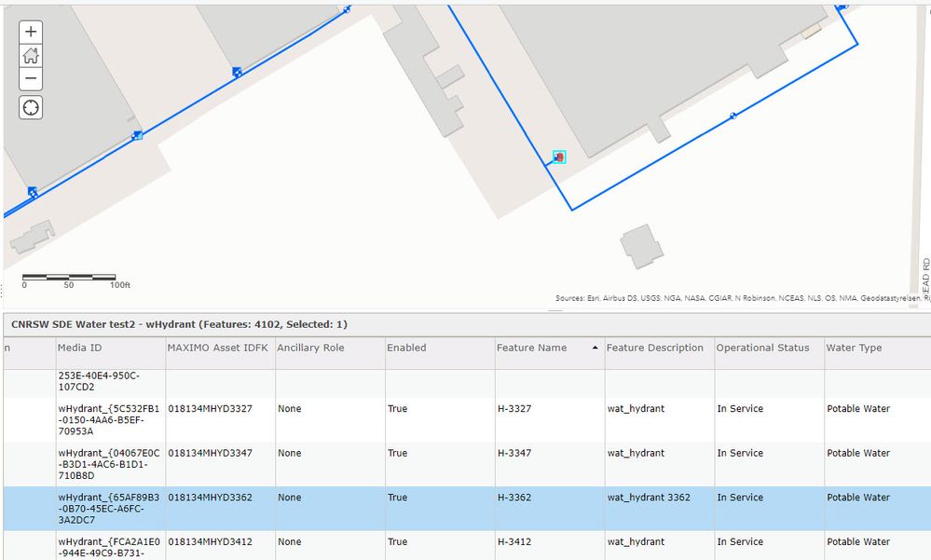Viewport: 931px width, 560px height.
Task: Click In Service status in H-3327 row
Action: [740, 408]
